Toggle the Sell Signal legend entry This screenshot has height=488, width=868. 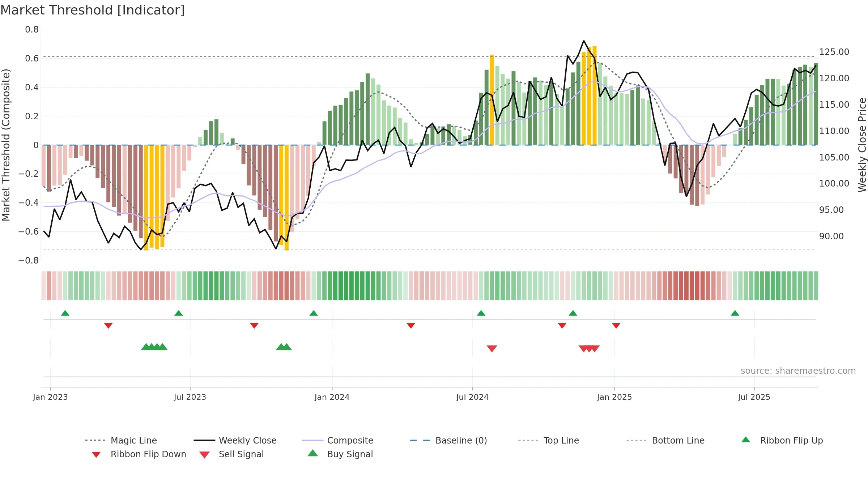(231, 454)
